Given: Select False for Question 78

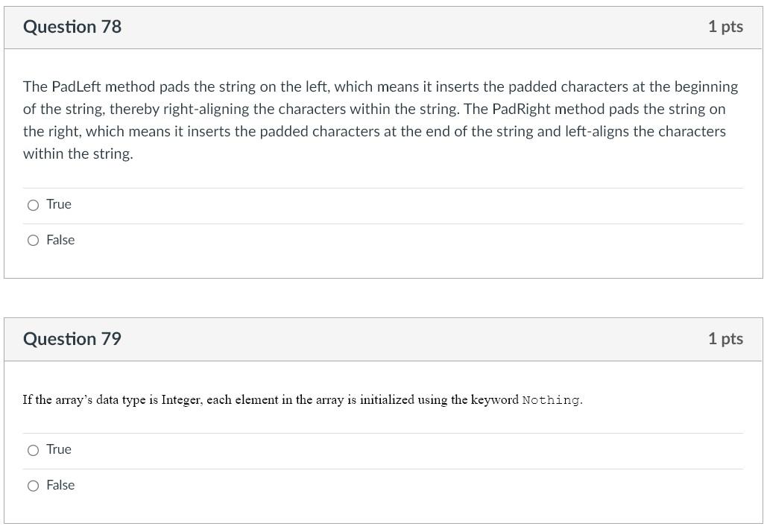Looking at the screenshot, I should [x=33, y=240].
